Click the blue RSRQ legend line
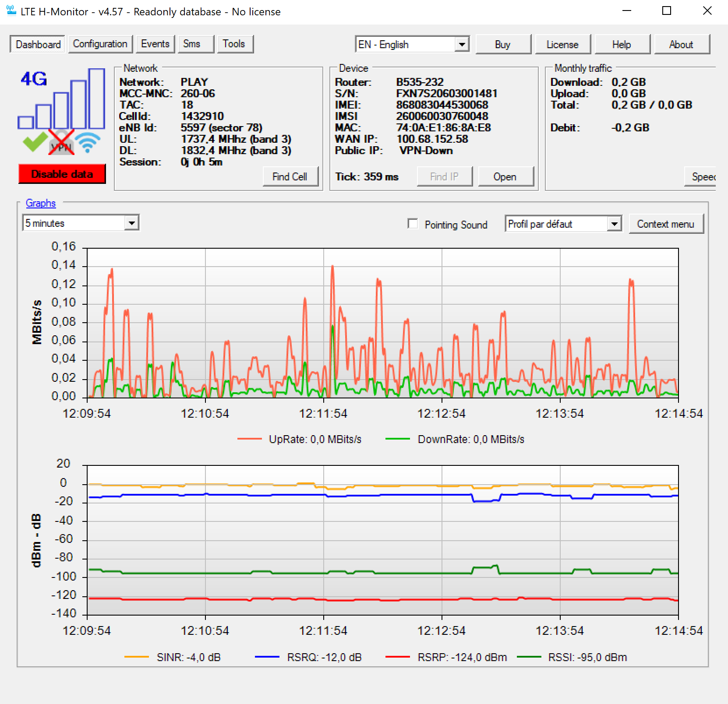The height and width of the screenshot is (704, 728). (267, 657)
